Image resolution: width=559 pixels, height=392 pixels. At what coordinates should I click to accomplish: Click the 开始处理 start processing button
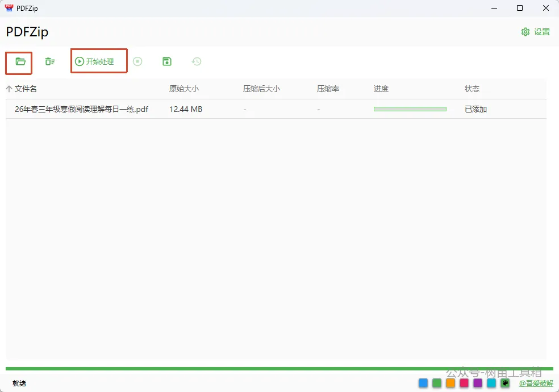pos(94,62)
